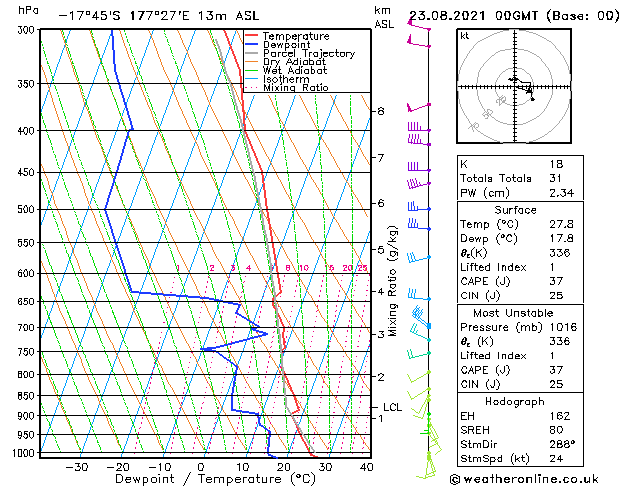Click the PW (cm) value 2.34
Image resolution: width=629 pixels, height=486 pixels.
(562, 193)
